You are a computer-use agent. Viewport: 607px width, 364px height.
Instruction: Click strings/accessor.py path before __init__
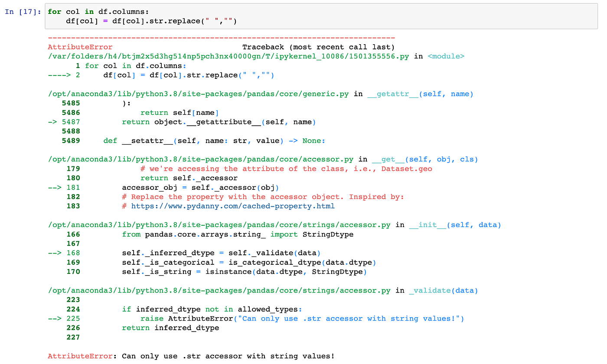tap(219, 225)
